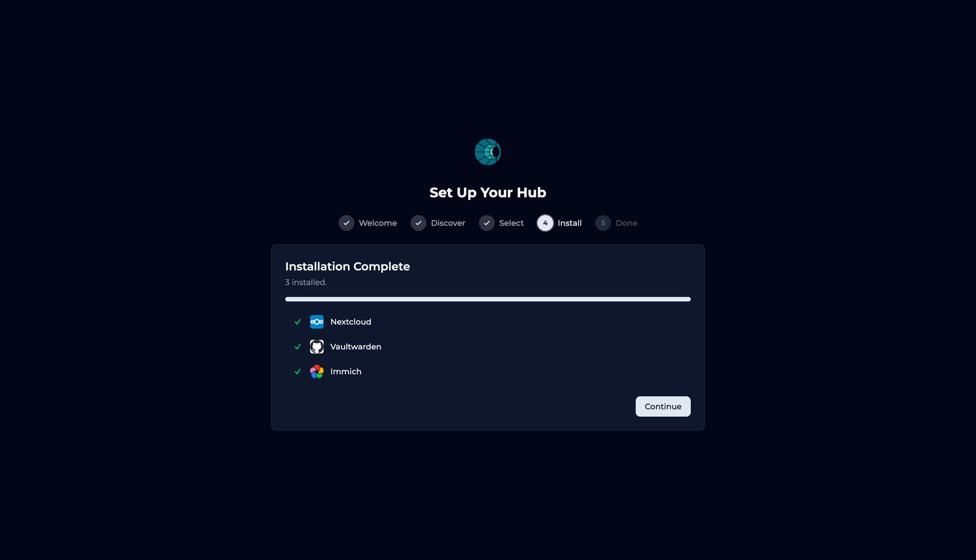This screenshot has height=560, width=976.
Task: Click the Nextcloud app icon
Action: click(317, 322)
